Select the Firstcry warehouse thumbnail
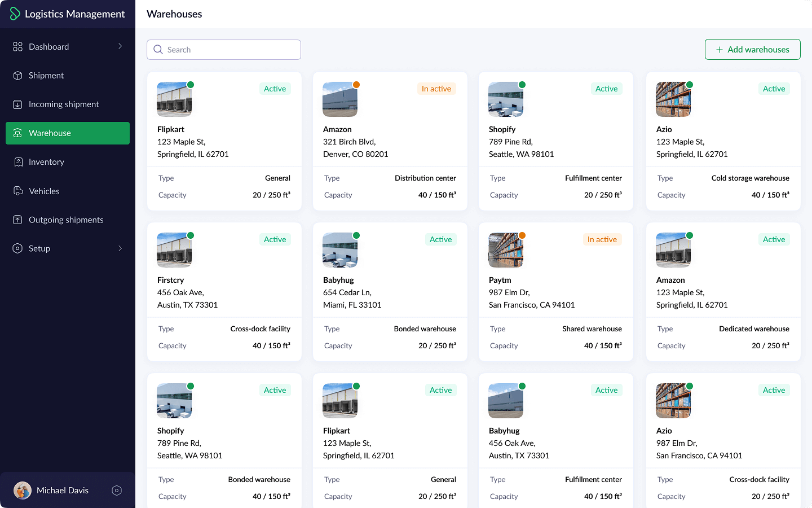The height and width of the screenshot is (508, 812). (174, 250)
